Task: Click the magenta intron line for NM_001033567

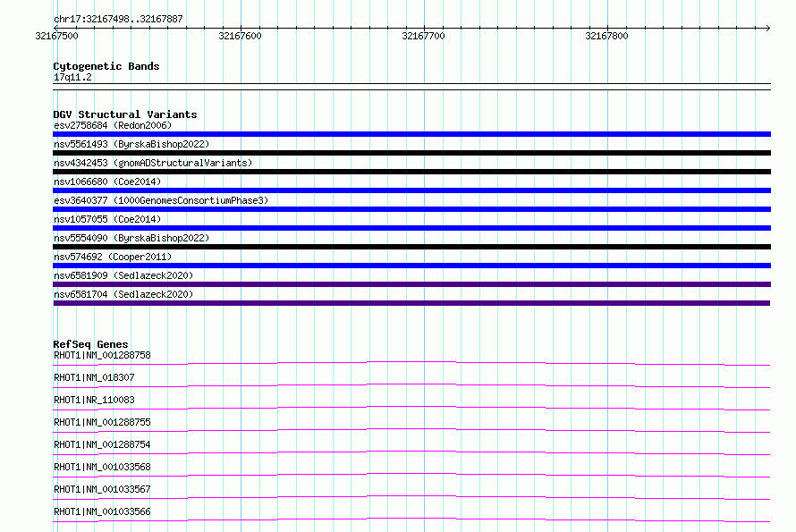Action: [x=411, y=496]
